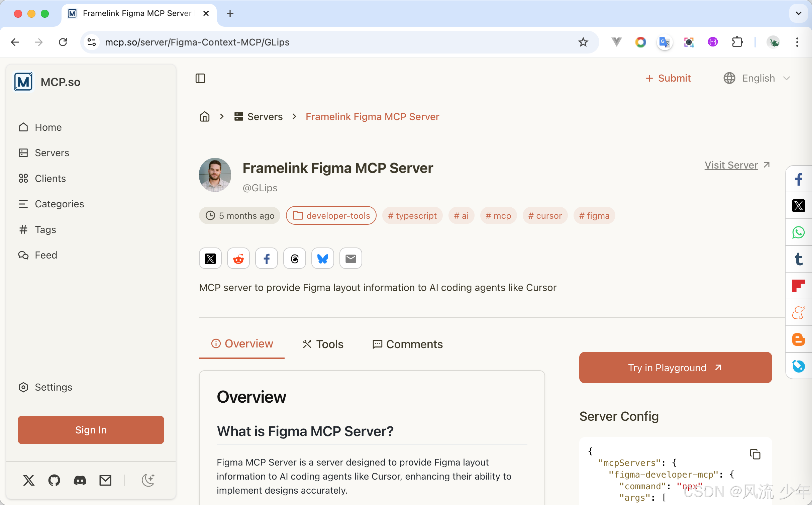
Task: Click the MCP.so logo icon
Action: click(23, 82)
